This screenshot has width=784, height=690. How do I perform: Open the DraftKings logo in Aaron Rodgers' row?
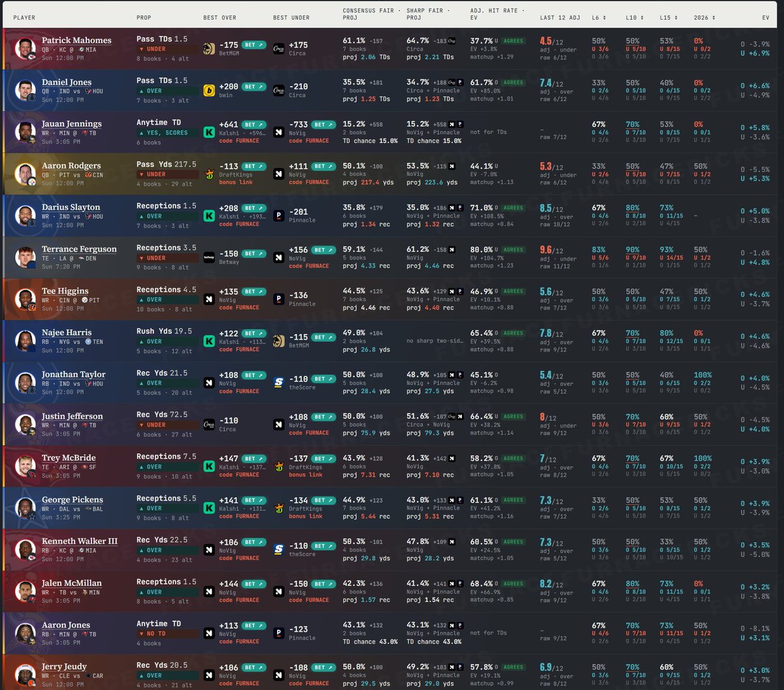pyautogui.click(x=209, y=174)
